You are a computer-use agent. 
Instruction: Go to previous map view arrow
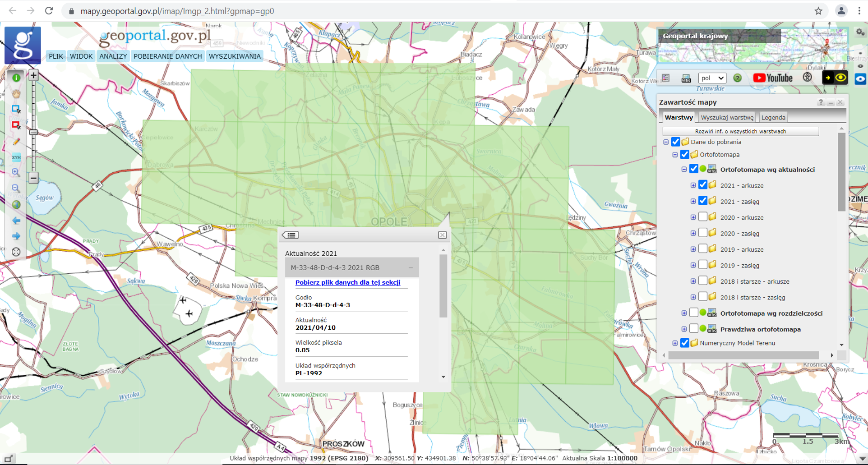click(16, 221)
